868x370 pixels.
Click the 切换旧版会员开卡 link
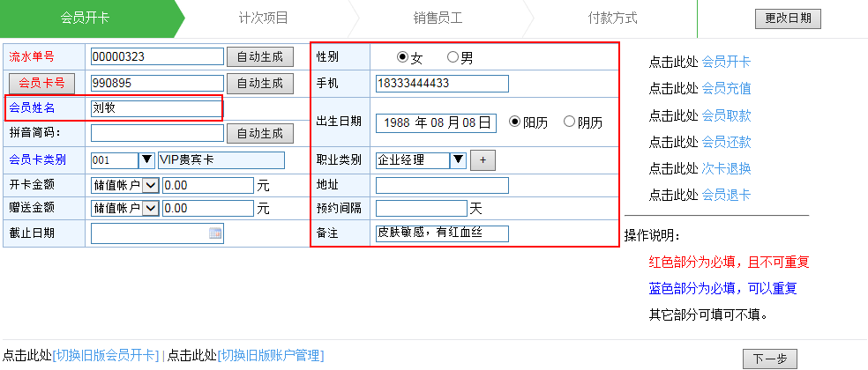pos(107,355)
